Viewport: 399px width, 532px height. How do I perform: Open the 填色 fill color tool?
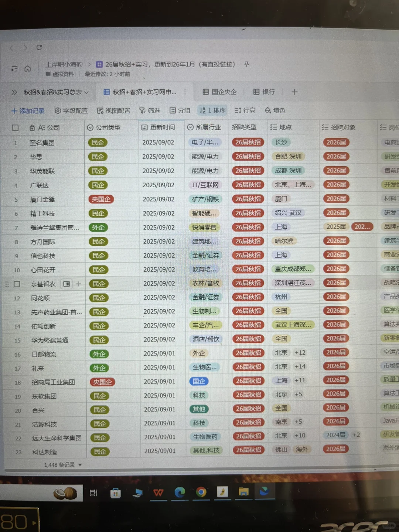(275, 110)
